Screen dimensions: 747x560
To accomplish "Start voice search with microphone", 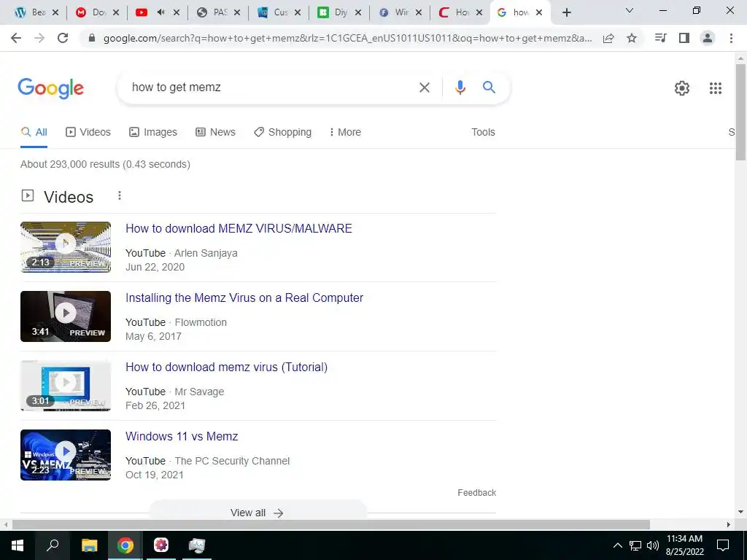I will tap(460, 87).
